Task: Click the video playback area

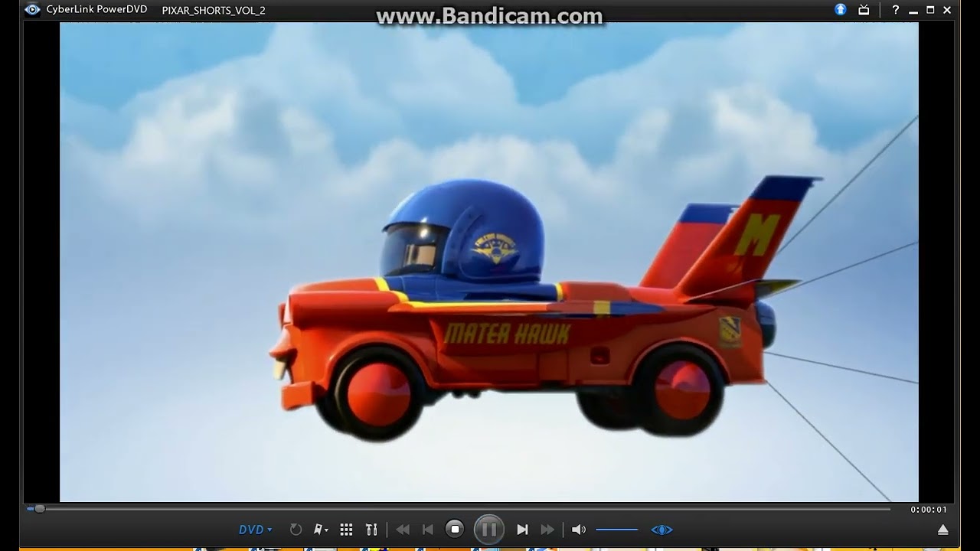Action: pyautogui.click(x=489, y=262)
